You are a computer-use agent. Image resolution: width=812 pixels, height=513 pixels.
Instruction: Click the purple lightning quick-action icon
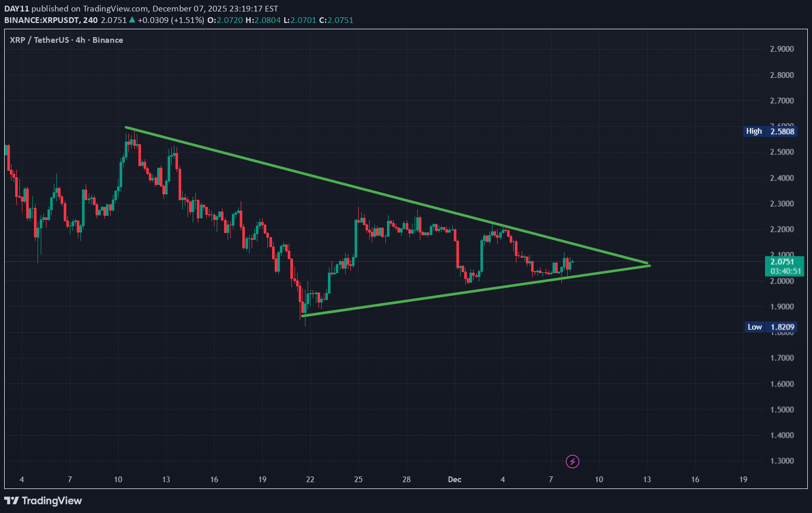point(573,461)
